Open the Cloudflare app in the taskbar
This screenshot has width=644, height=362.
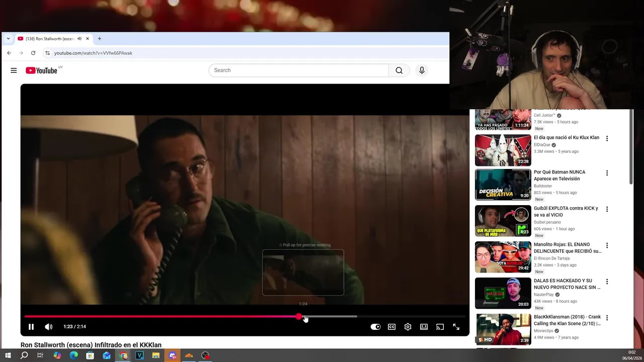[189, 355]
